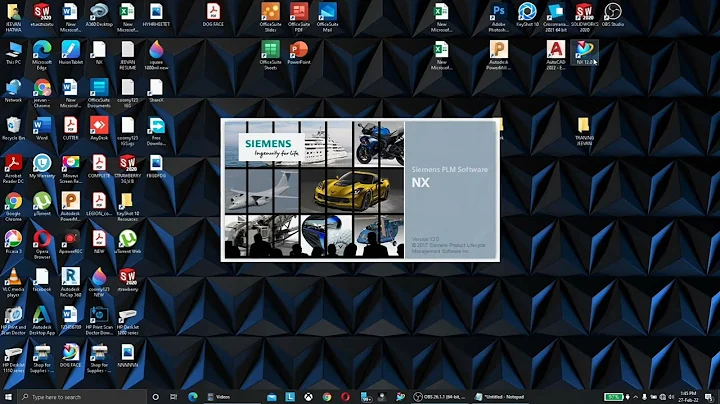The height and width of the screenshot is (404, 720).
Task: Select the This PC desktop icon
Action: click(13, 53)
